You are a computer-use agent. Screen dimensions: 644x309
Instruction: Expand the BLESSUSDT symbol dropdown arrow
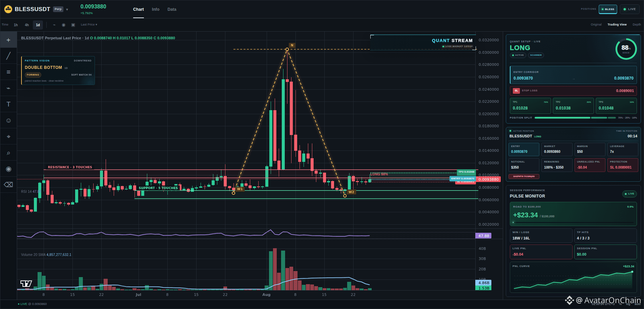click(67, 9)
